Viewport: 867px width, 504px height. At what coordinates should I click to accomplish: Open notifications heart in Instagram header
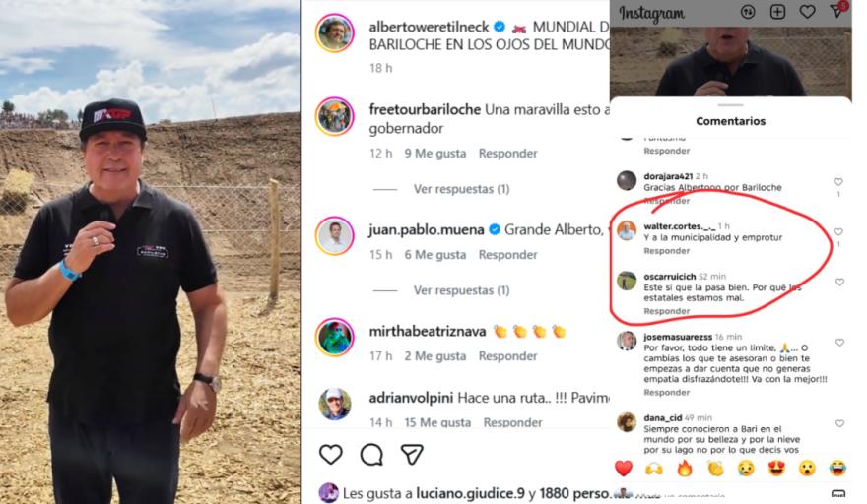807,11
